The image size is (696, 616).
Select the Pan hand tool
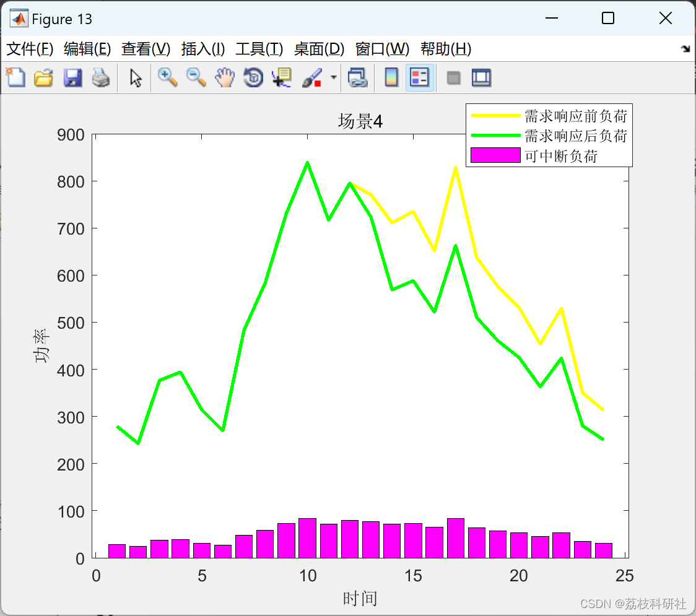(x=225, y=77)
